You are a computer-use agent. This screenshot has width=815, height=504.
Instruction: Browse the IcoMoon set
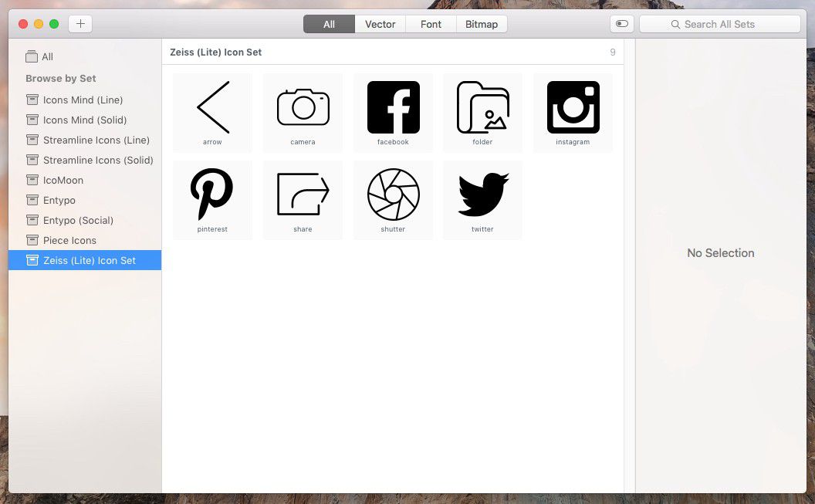pyautogui.click(x=63, y=180)
